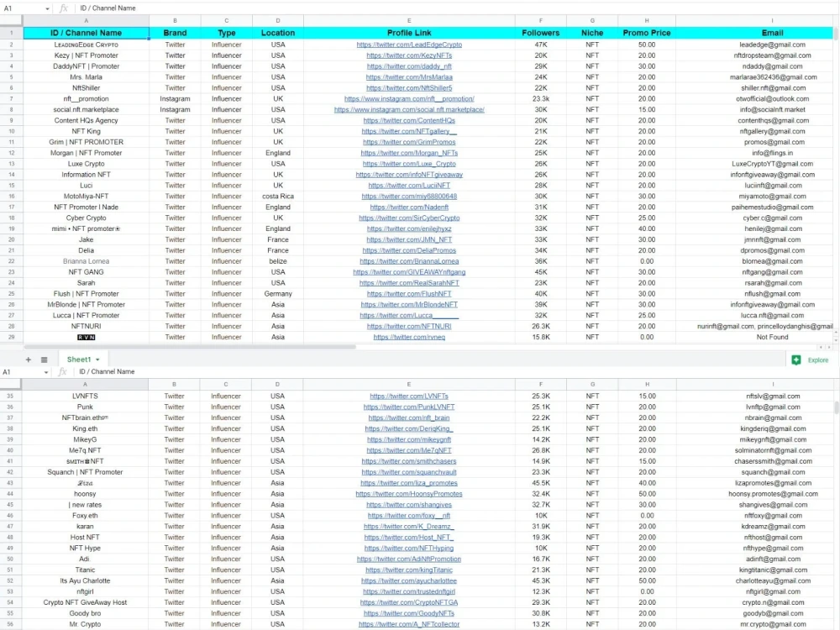The height and width of the screenshot is (630, 840).
Task: Select the 'Foxy.eth' cell
Action: pos(85,516)
